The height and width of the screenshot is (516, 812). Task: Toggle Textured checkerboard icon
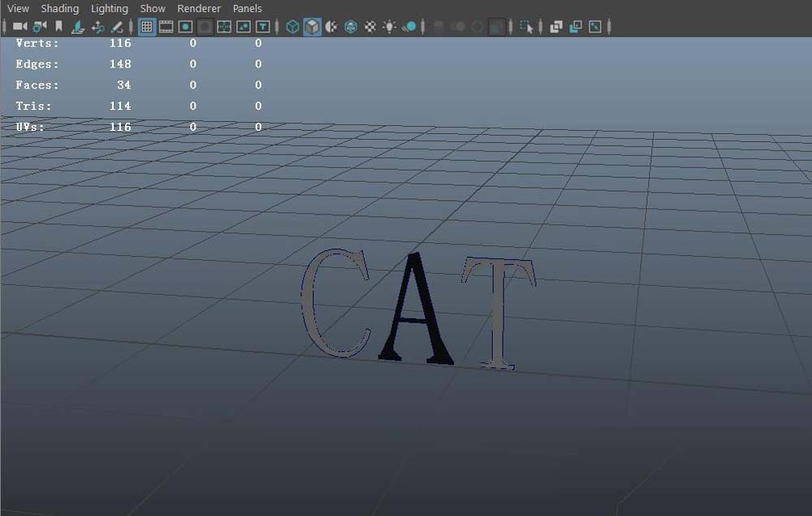[x=369, y=27]
